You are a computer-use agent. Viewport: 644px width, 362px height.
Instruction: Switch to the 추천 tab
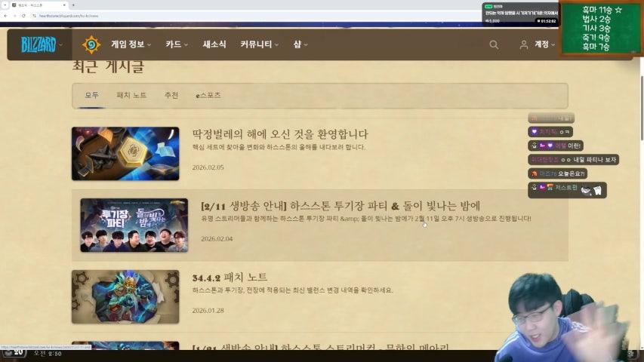171,95
